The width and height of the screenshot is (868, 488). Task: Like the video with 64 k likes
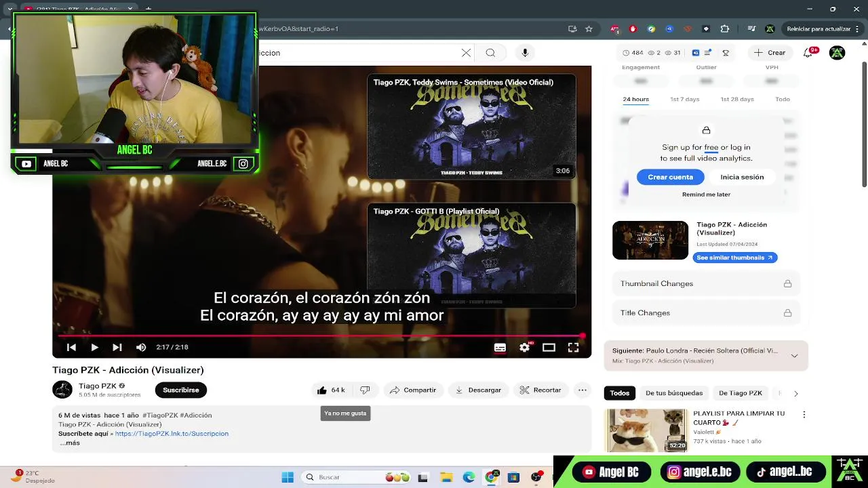pos(332,390)
